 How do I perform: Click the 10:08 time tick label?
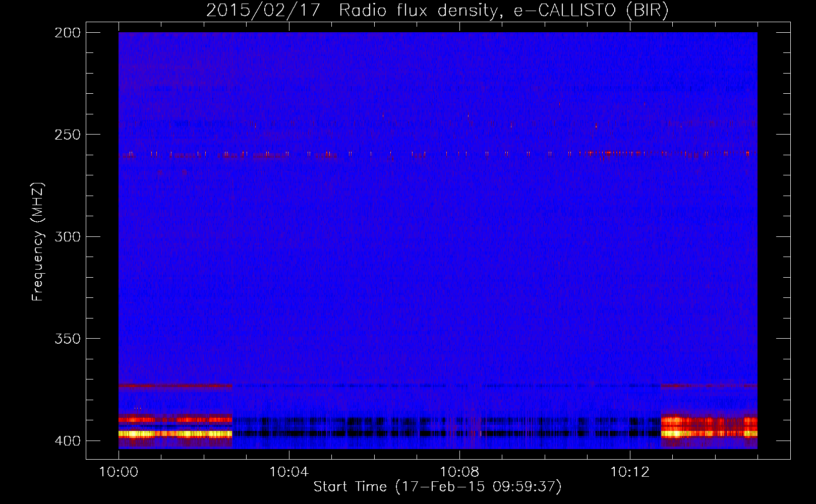point(459,472)
